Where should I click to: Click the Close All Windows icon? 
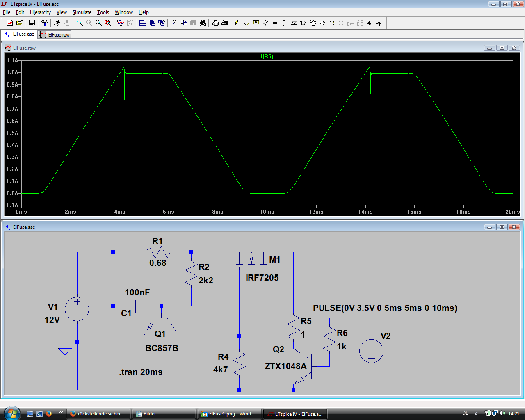pyautogui.click(x=162, y=23)
